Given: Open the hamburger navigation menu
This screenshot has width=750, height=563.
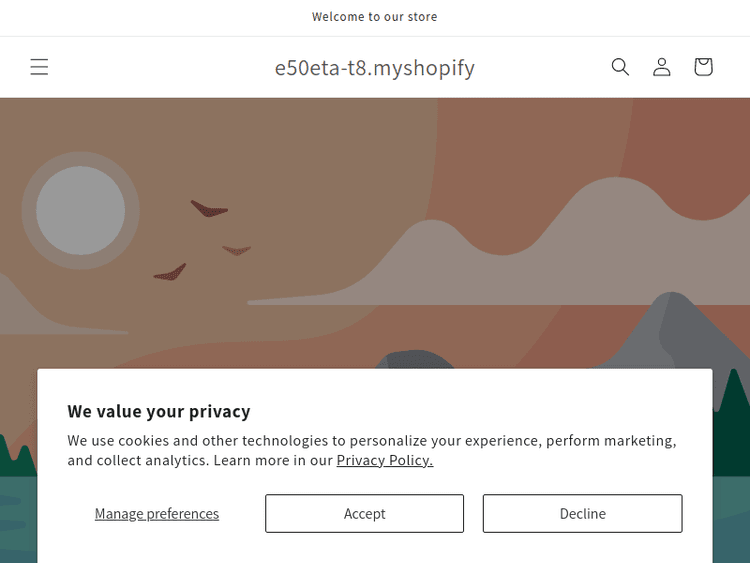Looking at the screenshot, I should [39, 67].
